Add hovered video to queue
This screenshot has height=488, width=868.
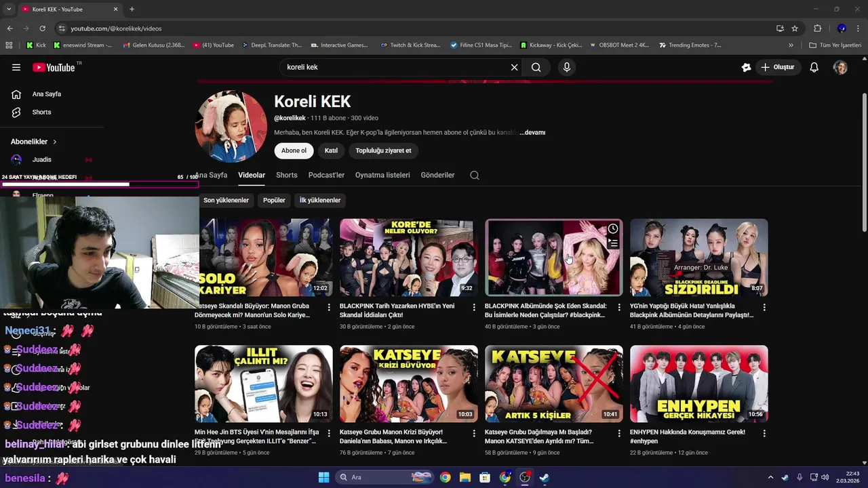tap(613, 243)
